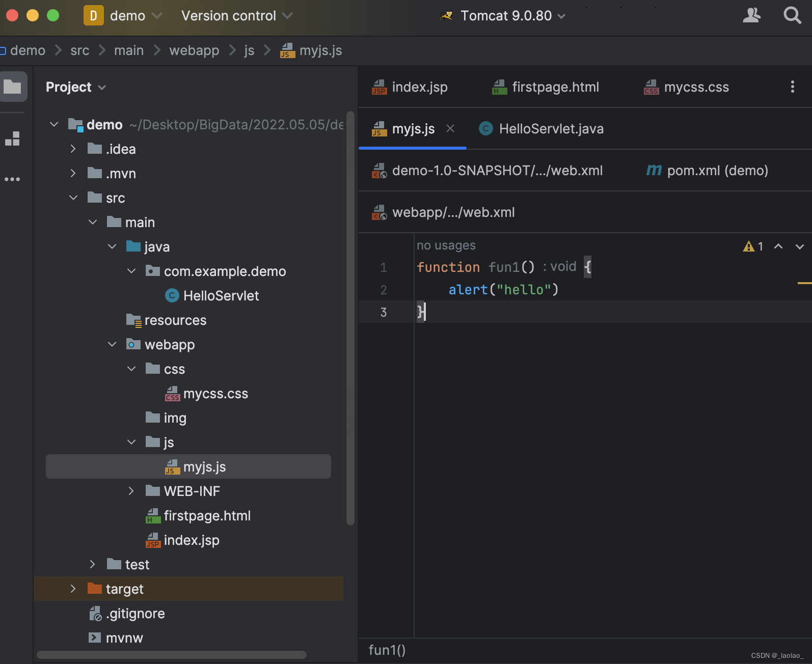Viewport: 812px width, 664px height.
Task: Expand the test folder
Action: pyautogui.click(x=92, y=564)
